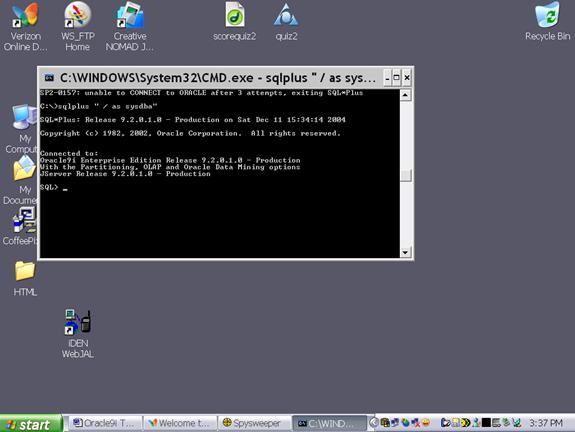Click the 'SQL*Plus: Release 9.2.0.1.0' line
Screen dimensions: 575x432
pos(193,120)
